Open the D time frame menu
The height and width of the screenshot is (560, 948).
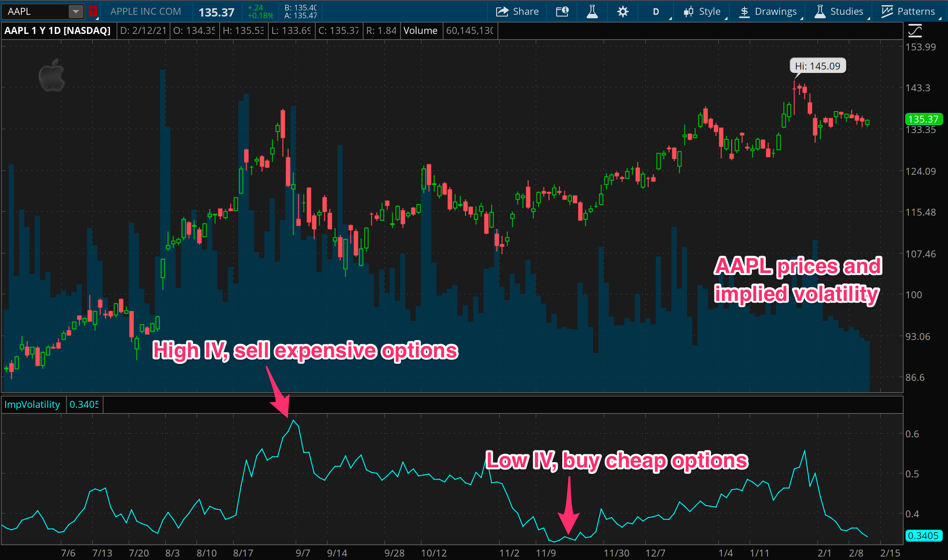(x=656, y=12)
